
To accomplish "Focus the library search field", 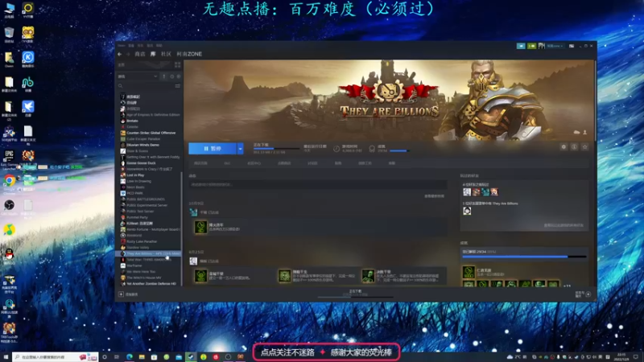I will point(146,86).
